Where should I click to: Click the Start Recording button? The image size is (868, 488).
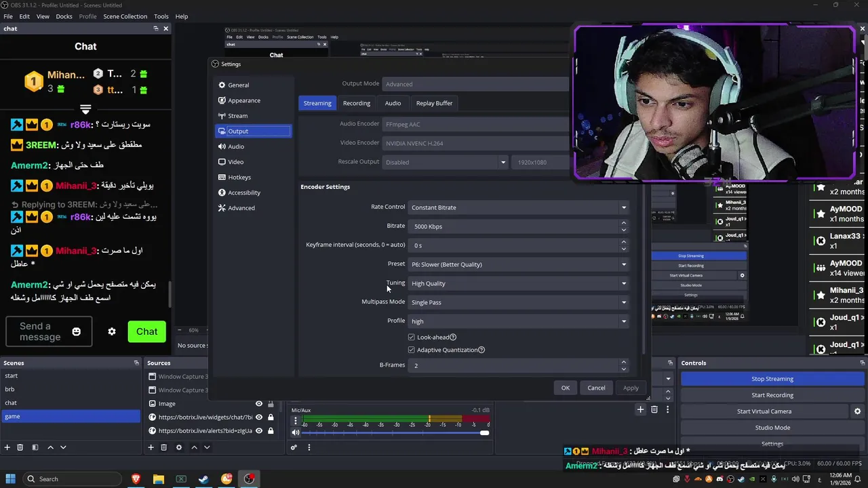[x=772, y=395]
